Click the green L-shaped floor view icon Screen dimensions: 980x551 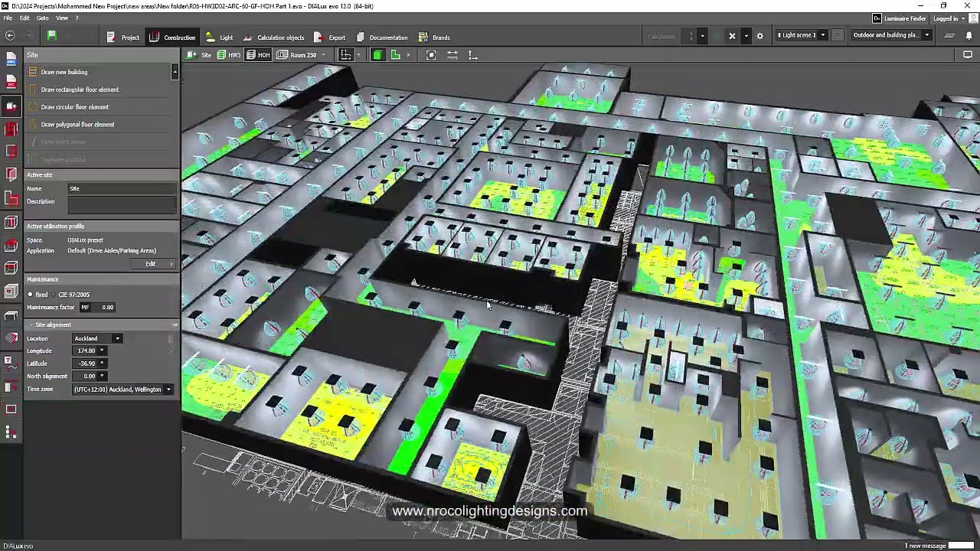point(396,55)
